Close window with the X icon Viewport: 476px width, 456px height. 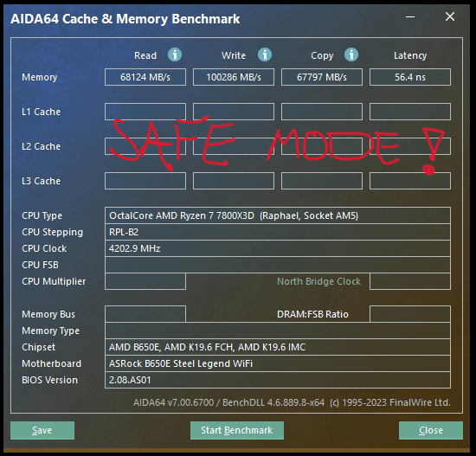point(450,16)
